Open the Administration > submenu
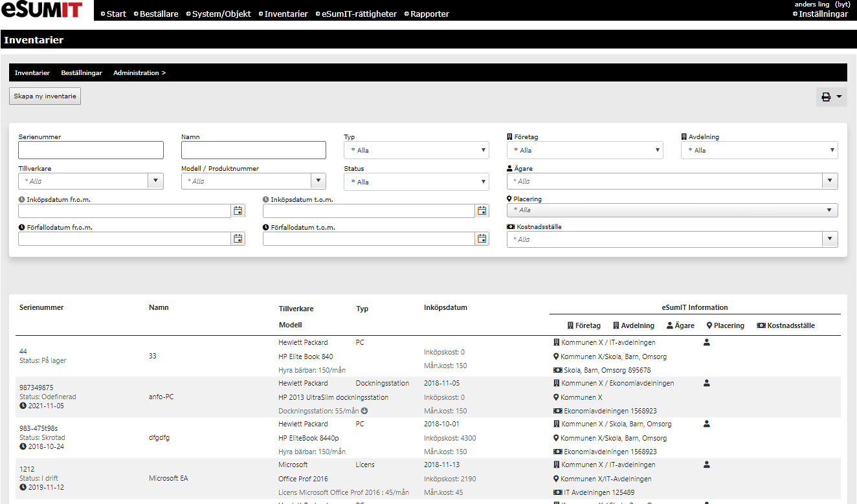The height and width of the screenshot is (504, 857). coord(140,73)
